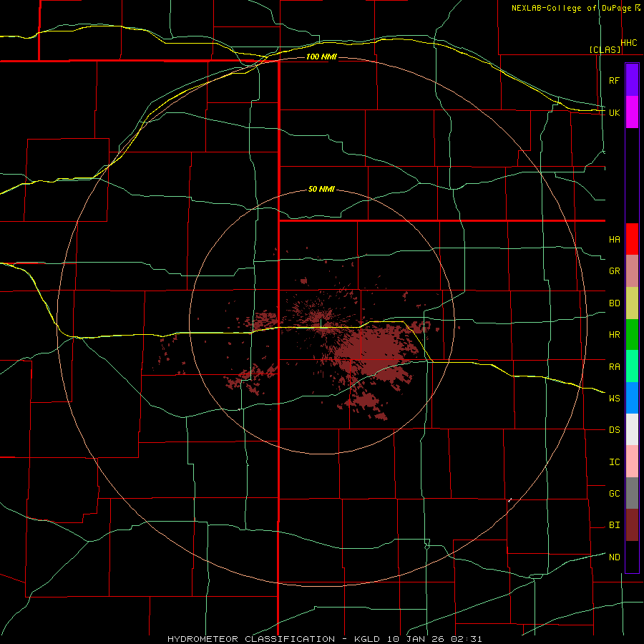Screen dimensions: 644x644
Task: Click the "BD" legend label
Action: point(614,303)
